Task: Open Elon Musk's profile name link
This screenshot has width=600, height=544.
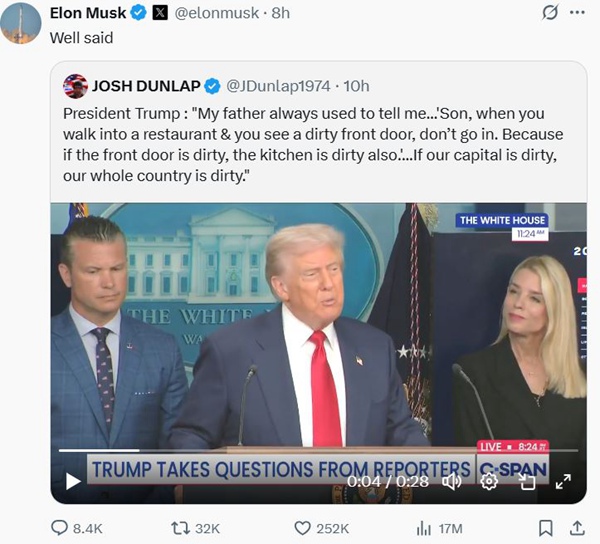Action: click(88, 13)
